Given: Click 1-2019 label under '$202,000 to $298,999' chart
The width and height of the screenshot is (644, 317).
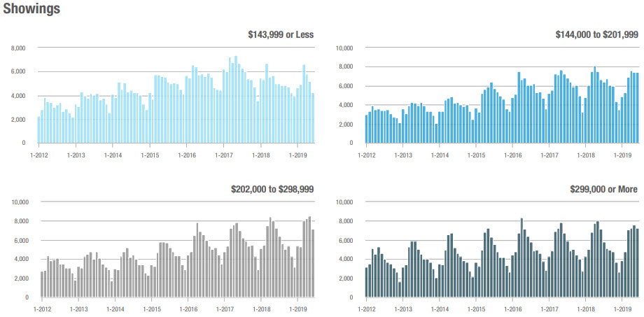Looking at the screenshot, I should (297, 311).
